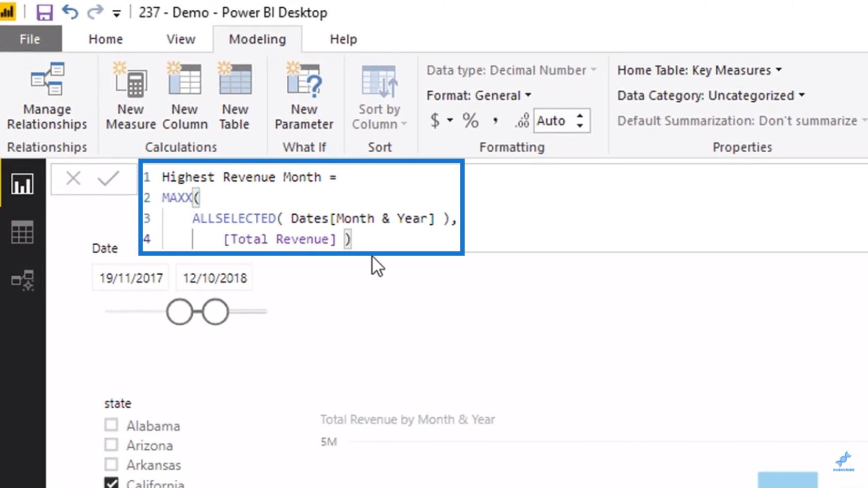
Task: Click the left date slider handle
Action: (x=179, y=311)
